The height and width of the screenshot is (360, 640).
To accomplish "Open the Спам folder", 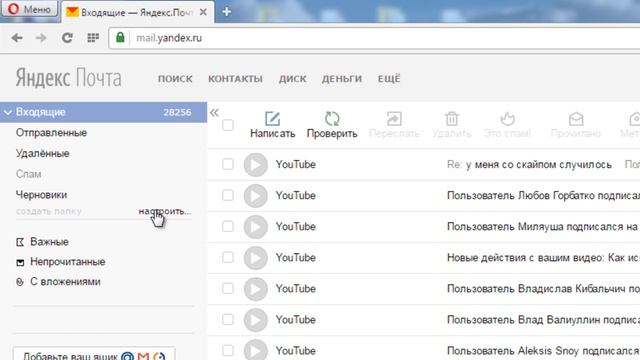I will point(29,174).
